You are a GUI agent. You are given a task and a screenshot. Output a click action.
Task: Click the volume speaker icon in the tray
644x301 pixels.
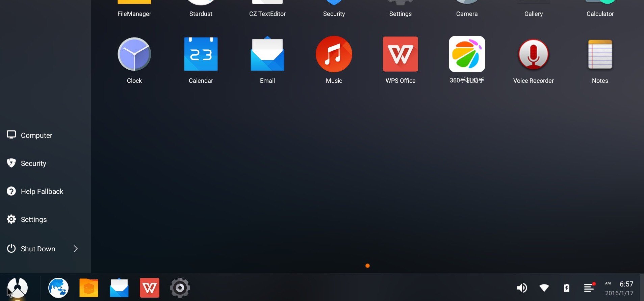[522, 288]
